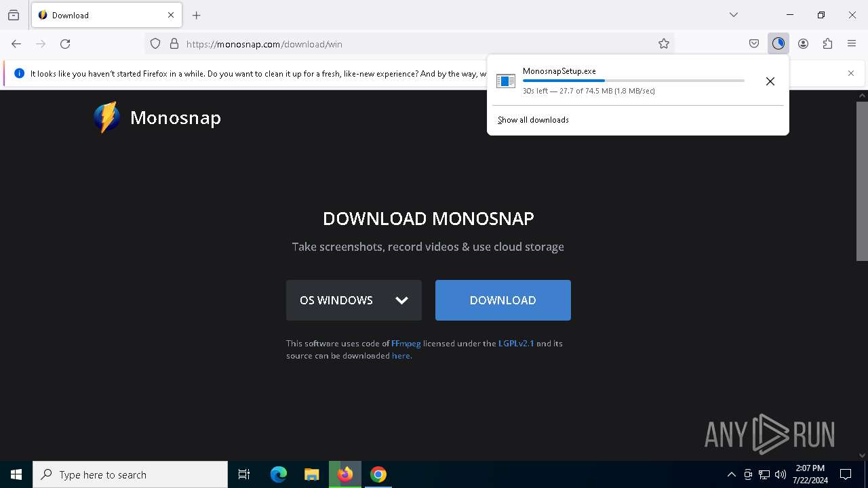Open the FFmpeg link
Viewport: 868px width, 488px height.
point(406,344)
